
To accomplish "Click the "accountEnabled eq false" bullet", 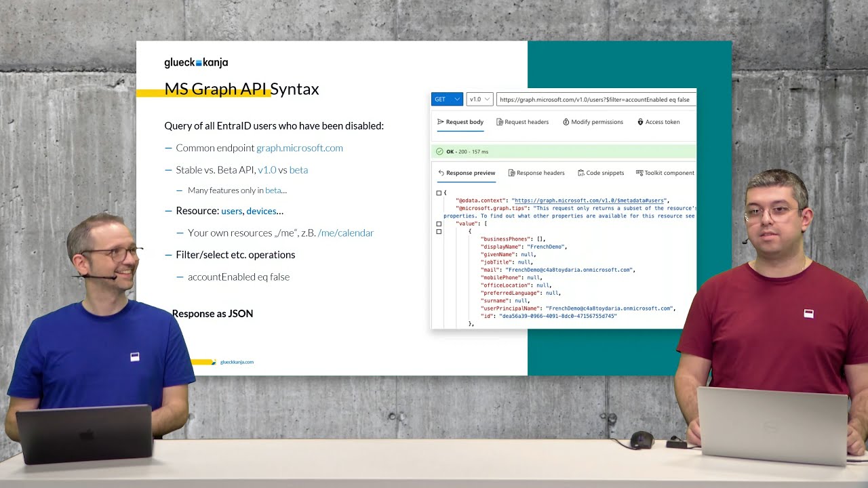I will 239,277.
